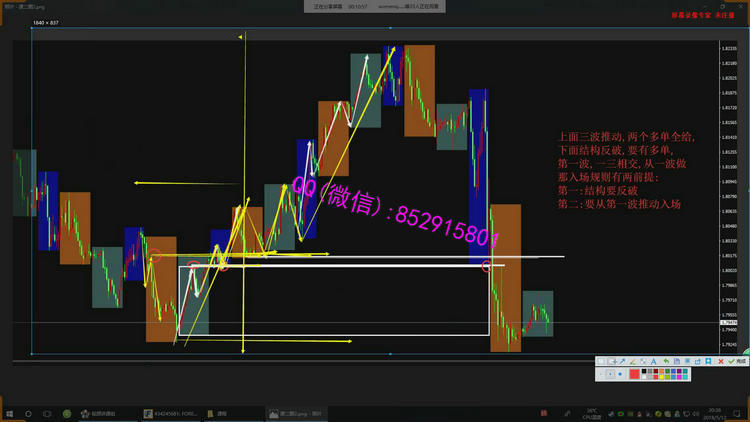Click the share icon in the screenshot toolbar
Viewport: 750px width, 422px height.
coord(698,361)
